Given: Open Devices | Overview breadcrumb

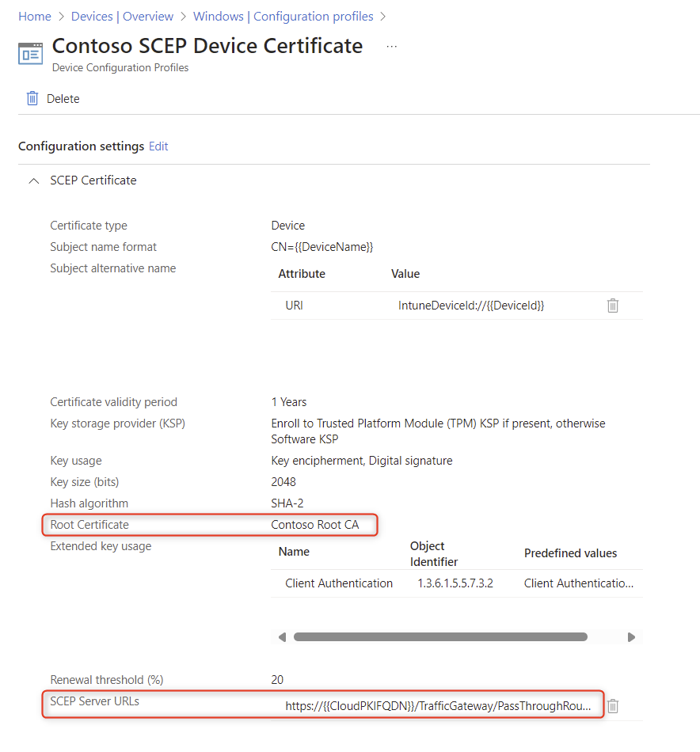Looking at the screenshot, I should [x=122, y=16].
